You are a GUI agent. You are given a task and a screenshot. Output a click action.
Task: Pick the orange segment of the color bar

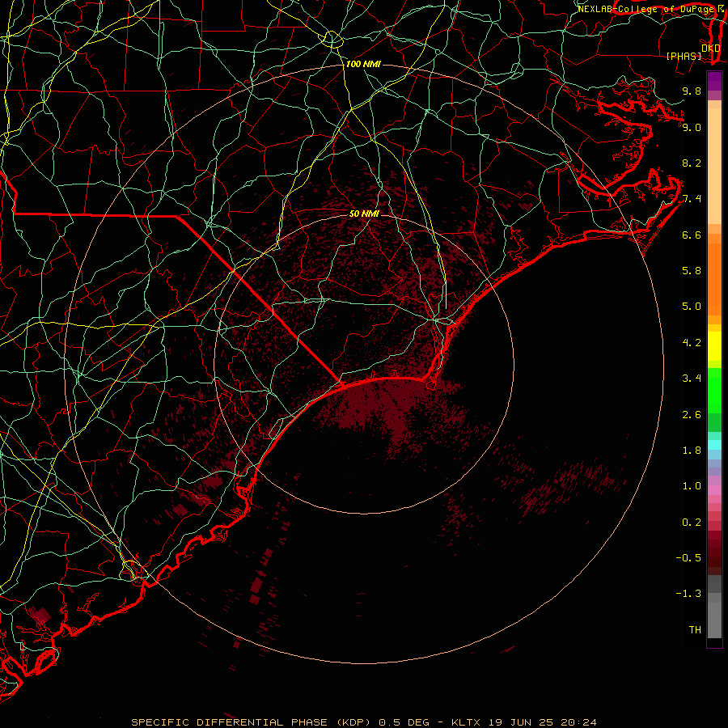pos(714,279)
